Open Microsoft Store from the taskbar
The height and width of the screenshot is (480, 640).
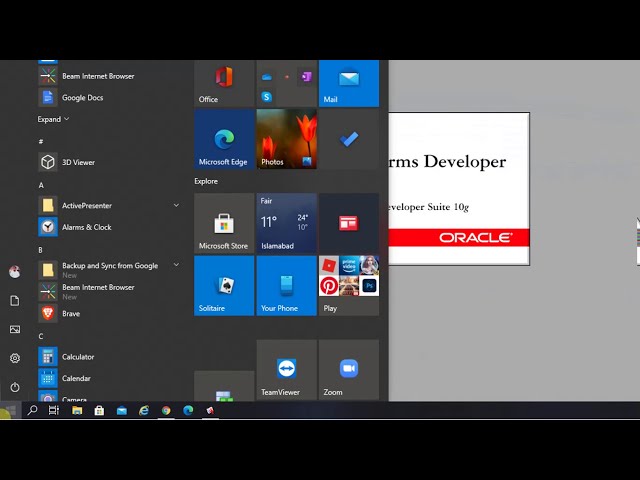pos(99,410)
